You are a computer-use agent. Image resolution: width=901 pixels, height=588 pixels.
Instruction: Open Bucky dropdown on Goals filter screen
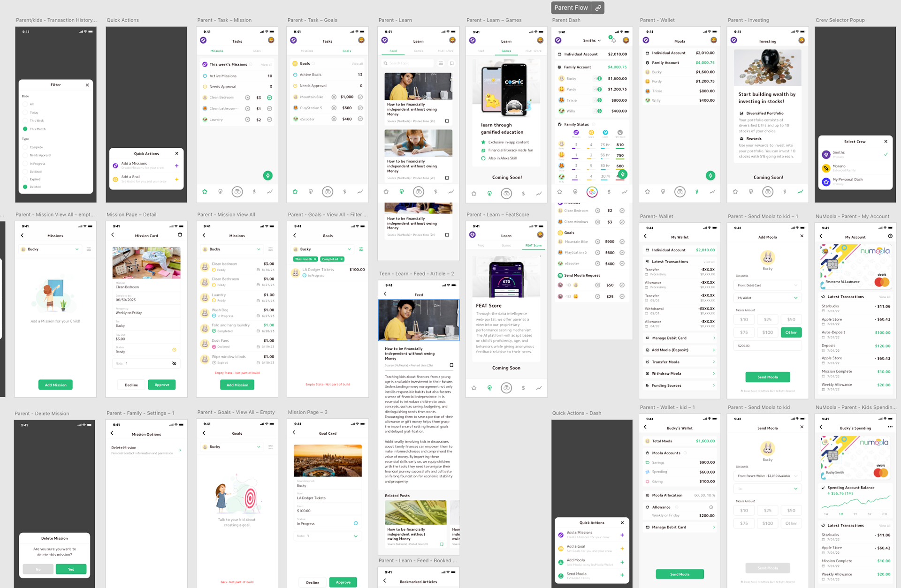pos(323,249)
